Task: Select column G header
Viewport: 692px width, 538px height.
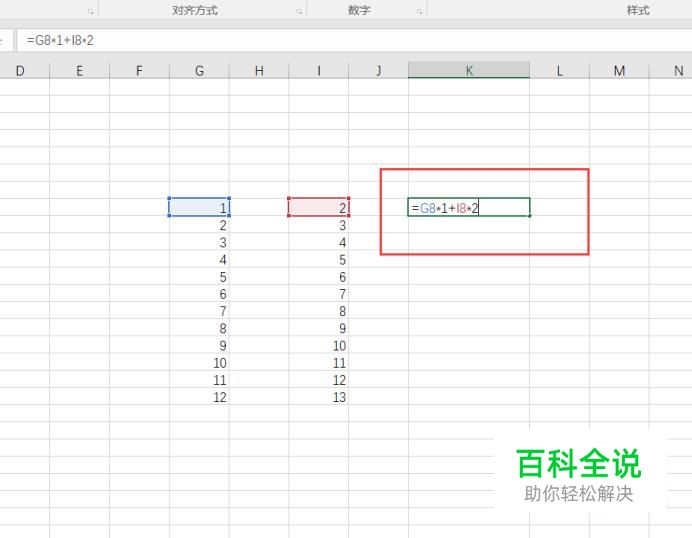Action: [x=199, y=71]
